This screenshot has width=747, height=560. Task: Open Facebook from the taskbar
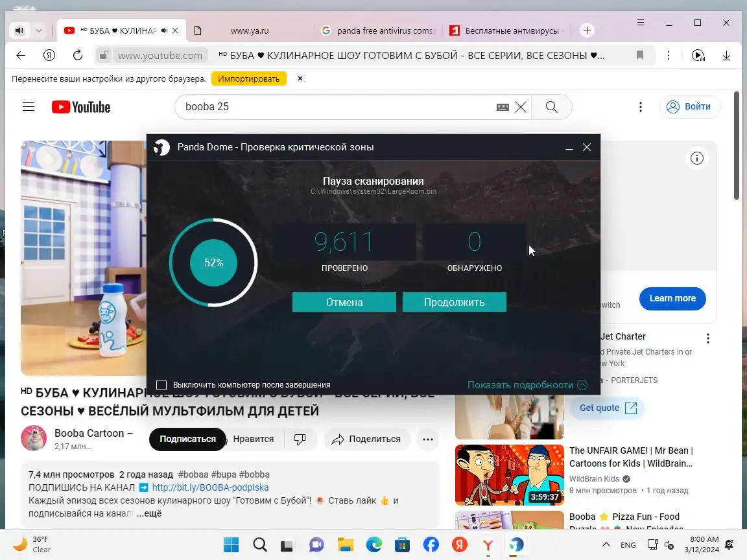(431, 544)
